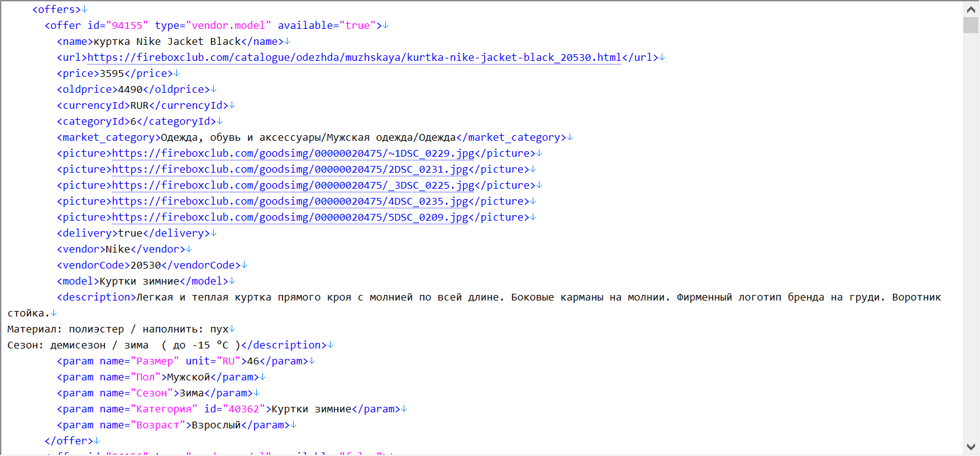Click the opening <description> tag
Viewport: 980px width, 456px height.
click(x=96, y=297)
